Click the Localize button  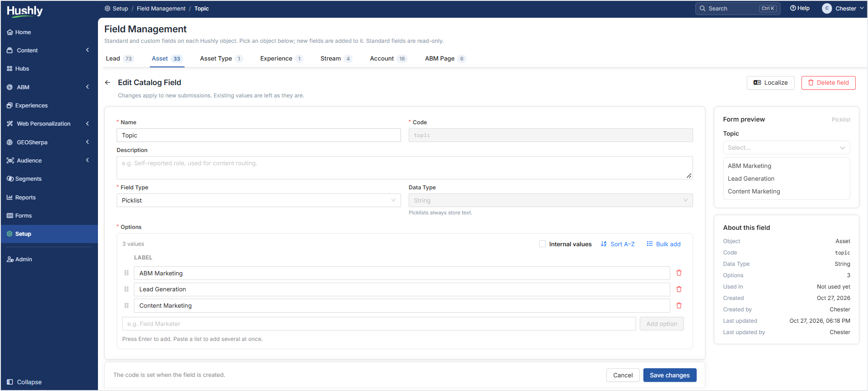770,83
